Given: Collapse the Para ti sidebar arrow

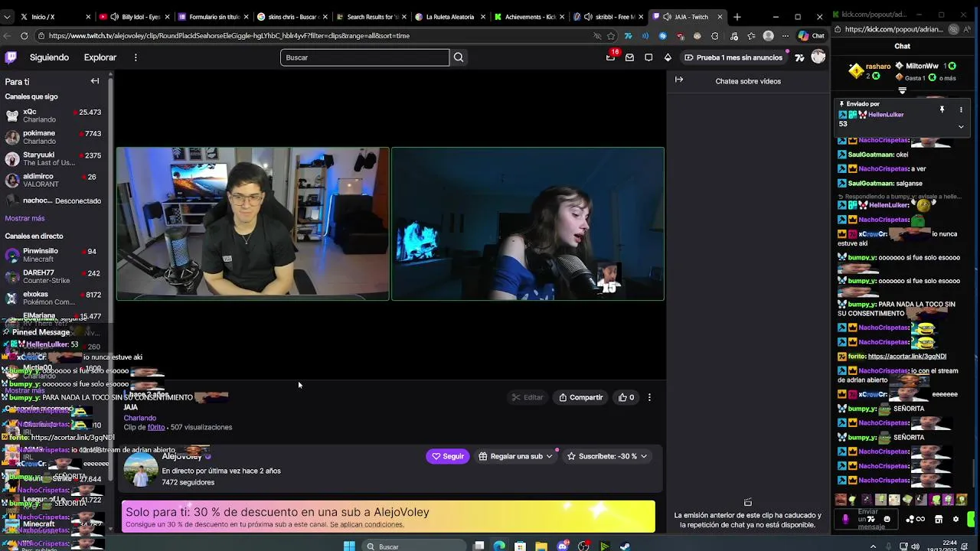Looking at the screenshot, I should point(95,81).
